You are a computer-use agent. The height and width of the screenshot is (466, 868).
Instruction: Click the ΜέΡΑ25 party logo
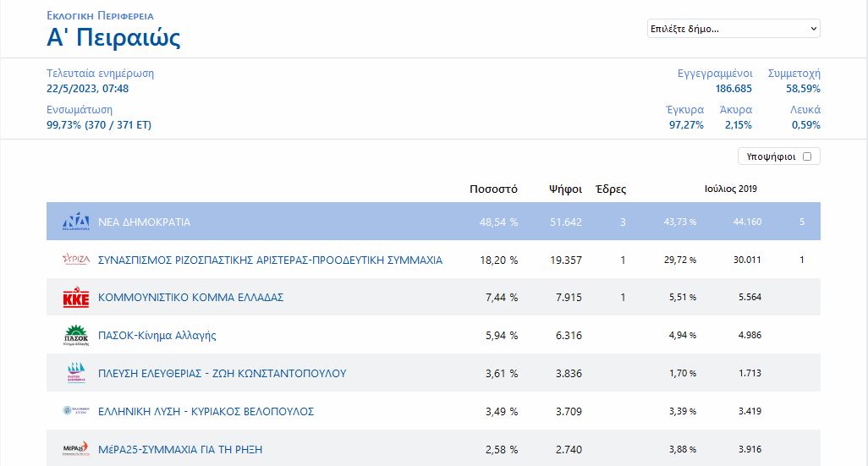pos(76,449)
